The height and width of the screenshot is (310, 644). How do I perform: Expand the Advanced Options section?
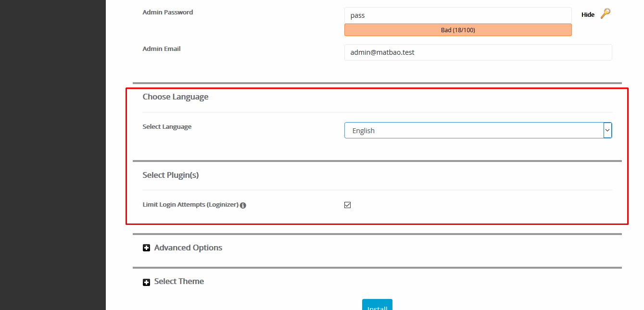188,248
